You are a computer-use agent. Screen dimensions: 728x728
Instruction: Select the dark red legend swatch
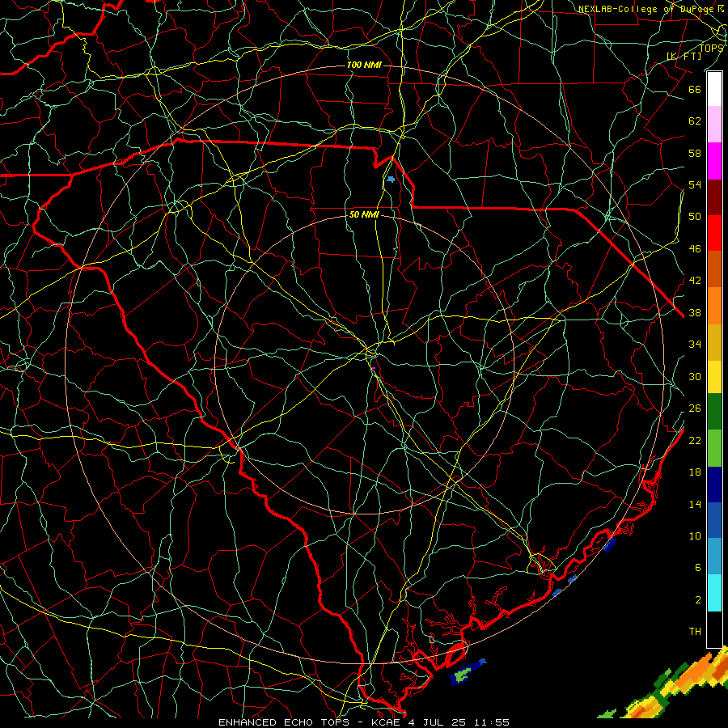(714, 197)
